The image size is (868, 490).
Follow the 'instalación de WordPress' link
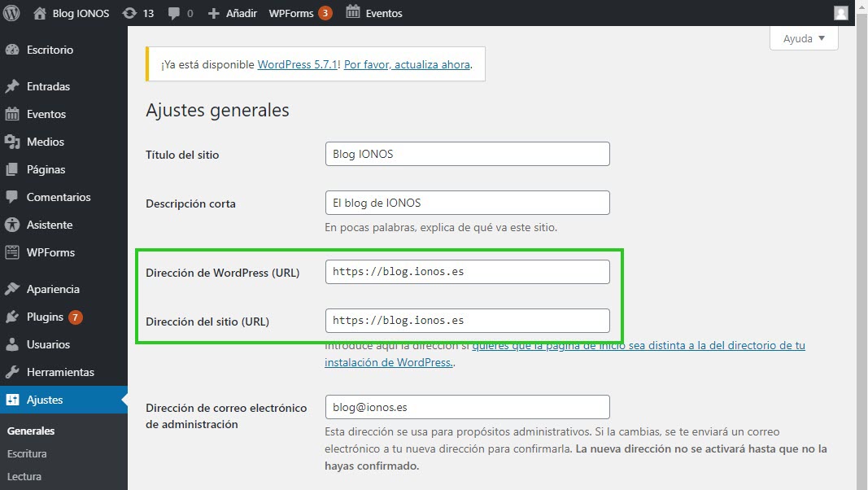[389, 362]
